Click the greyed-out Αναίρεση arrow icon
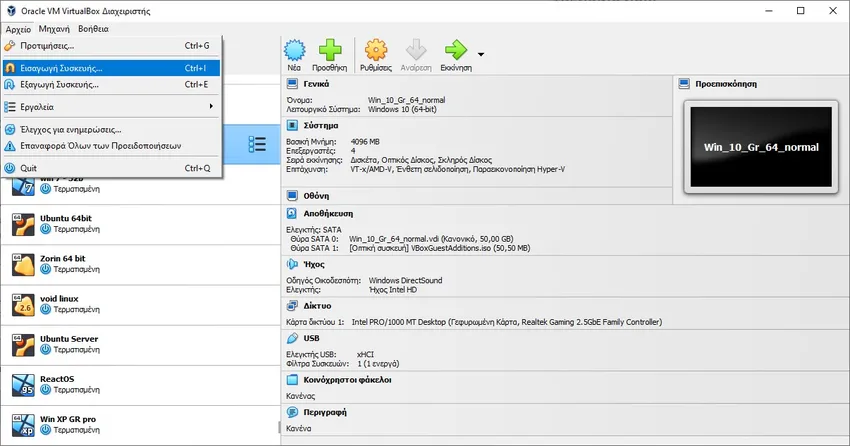This screenshot has width=850, height=446. (x=416, y=50)
